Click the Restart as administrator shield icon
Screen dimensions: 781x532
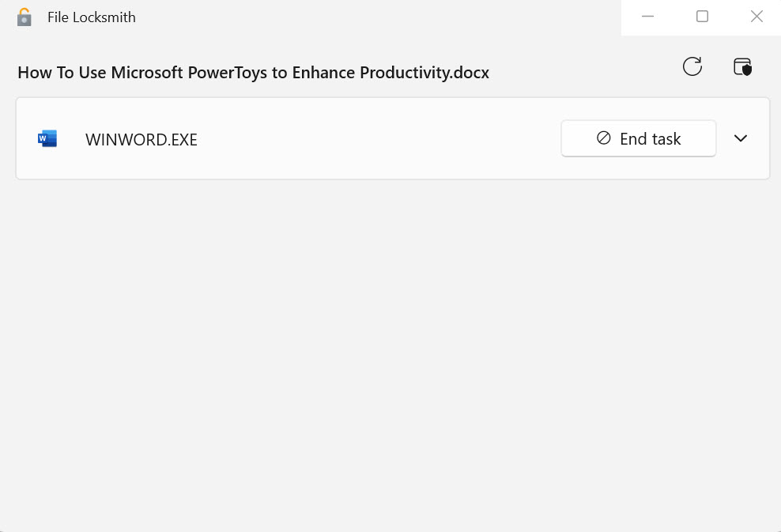742,67
